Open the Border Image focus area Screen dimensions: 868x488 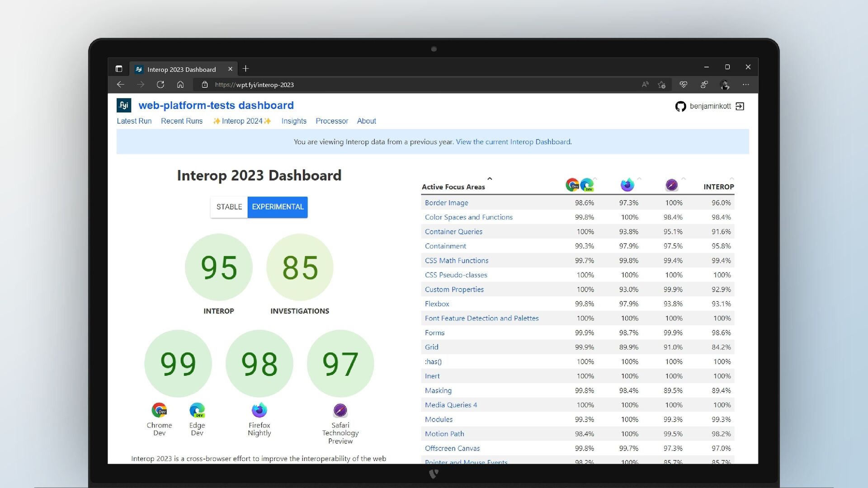[x=447, y=203]
